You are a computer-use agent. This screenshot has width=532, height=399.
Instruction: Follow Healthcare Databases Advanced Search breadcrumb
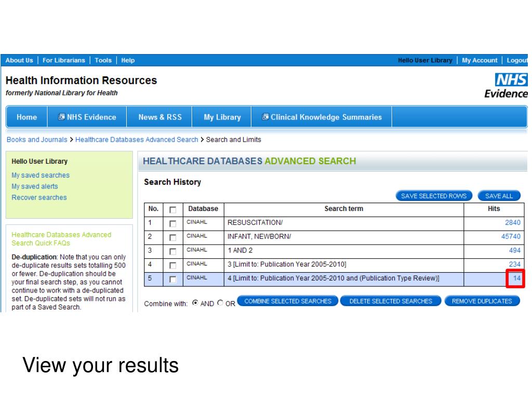click(x=137, y=140)
